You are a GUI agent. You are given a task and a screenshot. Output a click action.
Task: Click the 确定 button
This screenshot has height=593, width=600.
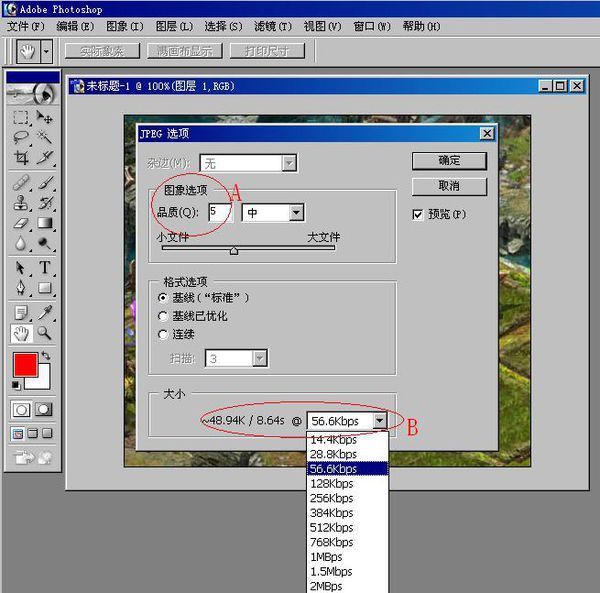coord(449,161)
